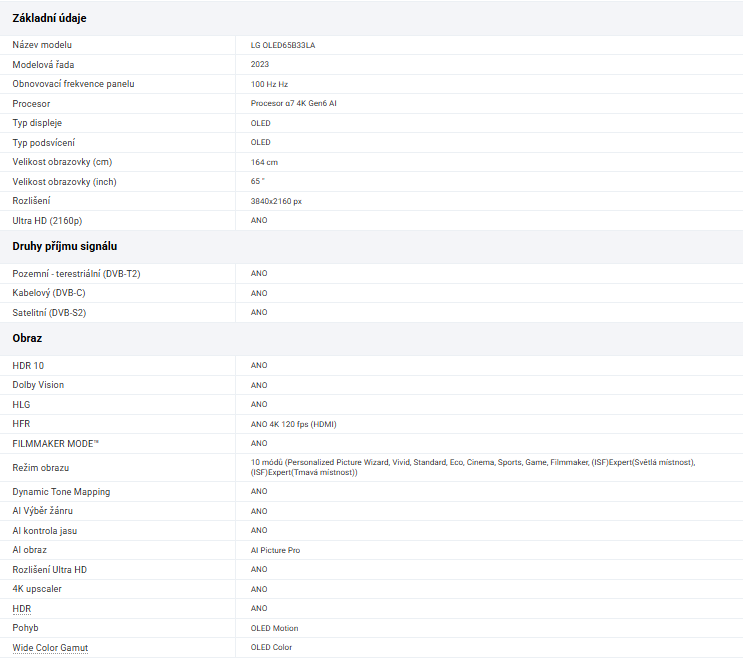
Task: Click the 164 cm screen size value
Action: coord(264,162)
